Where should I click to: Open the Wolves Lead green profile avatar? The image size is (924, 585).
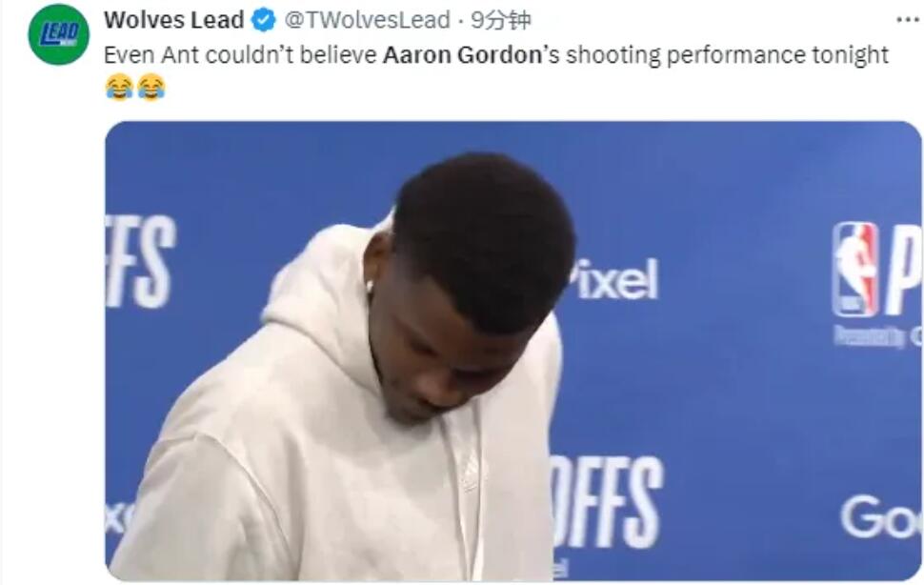[58, 34]
